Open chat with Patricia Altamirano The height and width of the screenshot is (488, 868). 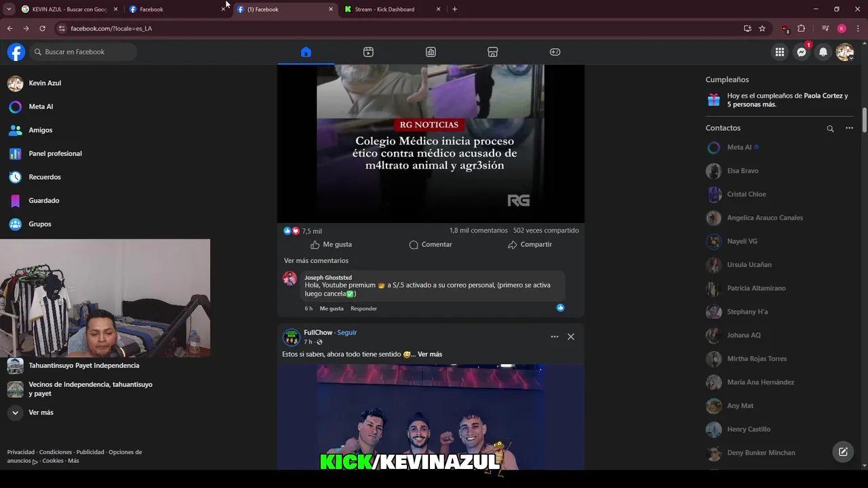(756, 289)
